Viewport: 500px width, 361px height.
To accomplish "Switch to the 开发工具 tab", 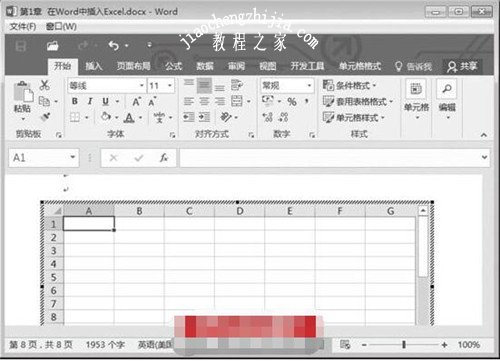I will [x=307, y=66].
